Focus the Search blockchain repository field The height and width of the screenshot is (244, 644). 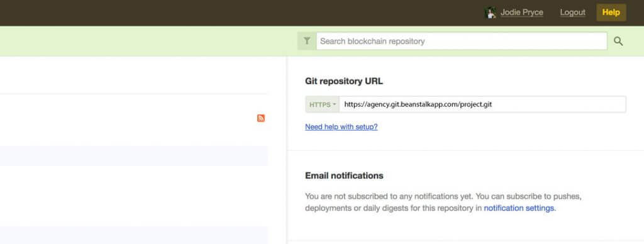[x=461, y=41]
